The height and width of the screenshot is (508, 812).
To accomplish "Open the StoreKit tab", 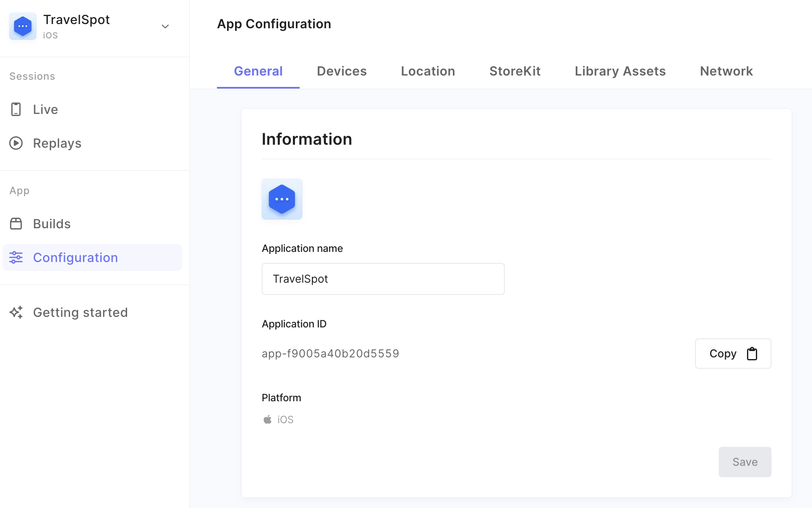I will click(515, 71).
